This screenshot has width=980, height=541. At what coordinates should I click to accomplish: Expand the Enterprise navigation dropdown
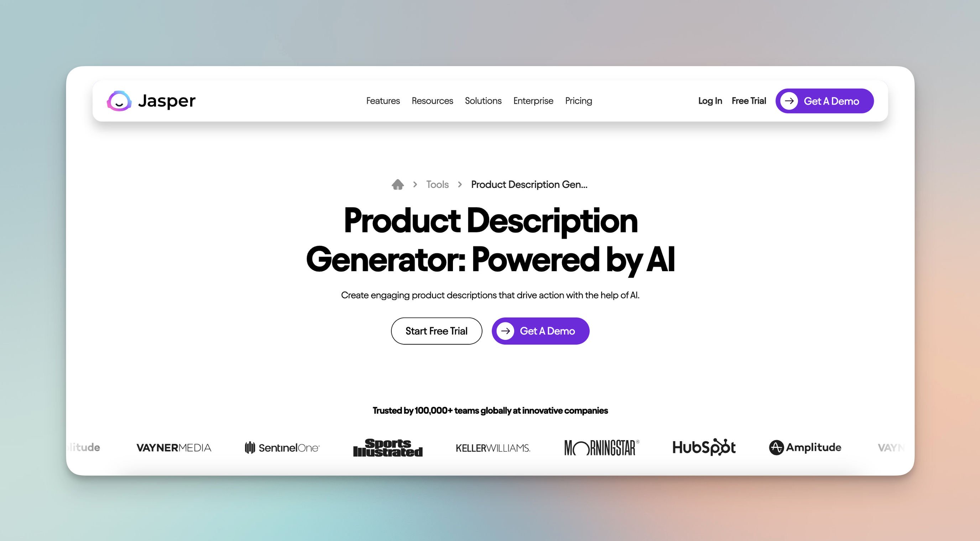533,101
